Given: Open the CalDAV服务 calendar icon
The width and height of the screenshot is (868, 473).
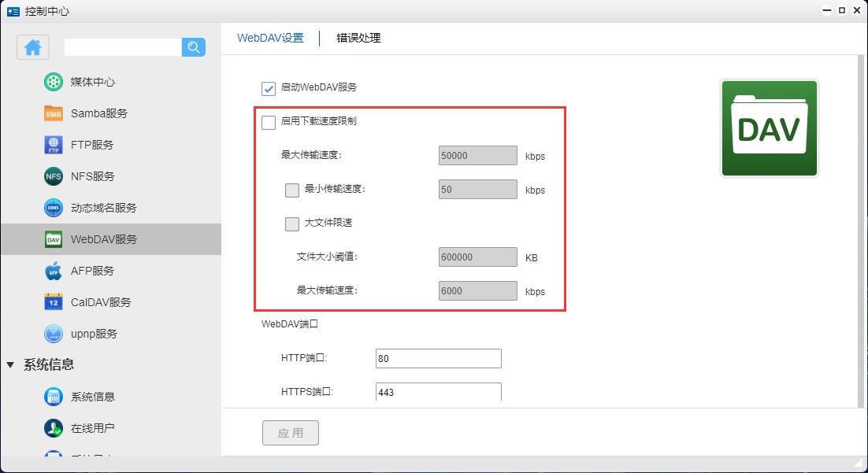Looking at the screenshot, I should pos(54,302).
